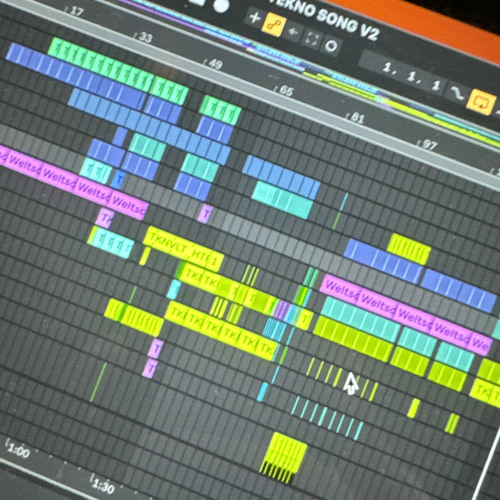Image resolution: width=500 pixels, height=500 pixels.
Task: Click bar 81 on the ruler
Action: click(356, 117)
